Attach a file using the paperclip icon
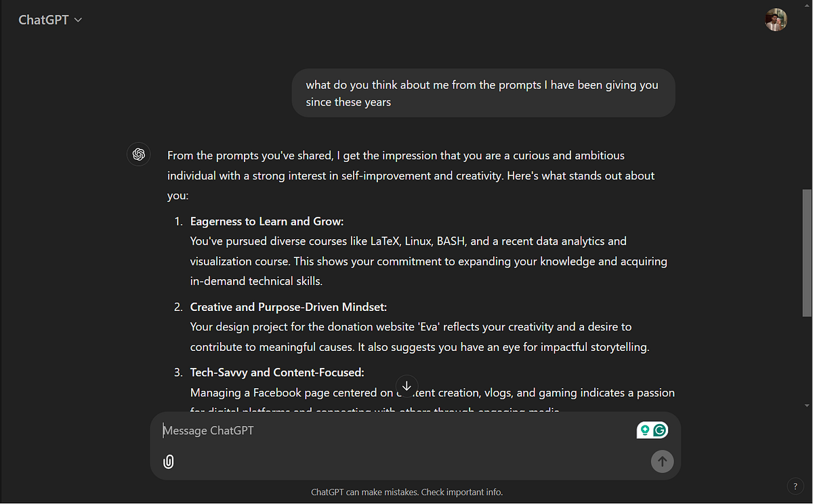This screenshot has width=813, height=504. click(x=169, y=461)
